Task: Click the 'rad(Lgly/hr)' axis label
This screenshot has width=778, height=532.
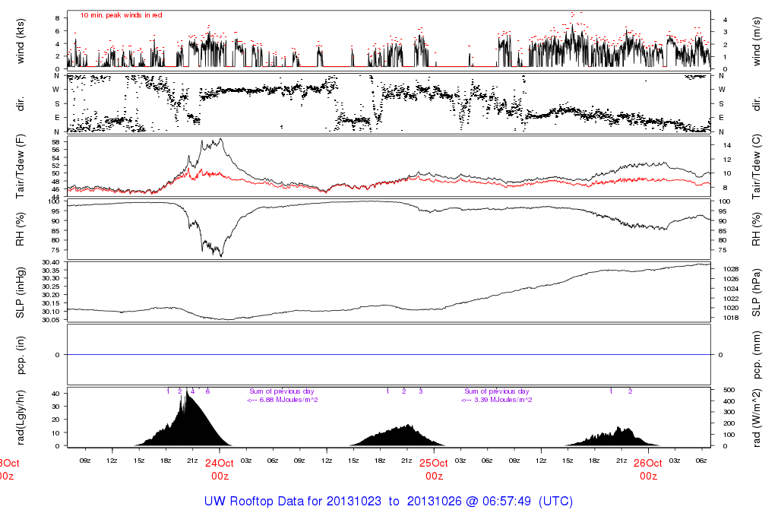Action: pos(21,416)
